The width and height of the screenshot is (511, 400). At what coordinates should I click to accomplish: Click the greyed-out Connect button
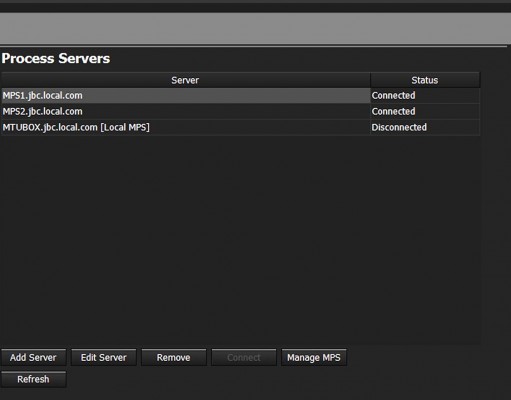[x=244, y=357]
